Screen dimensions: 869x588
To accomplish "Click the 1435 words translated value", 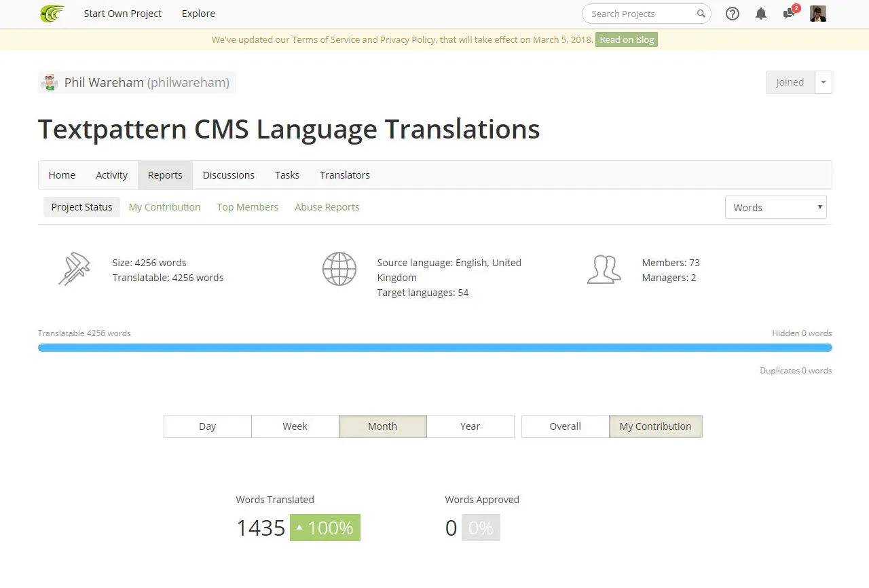I will tap(261, 528).
